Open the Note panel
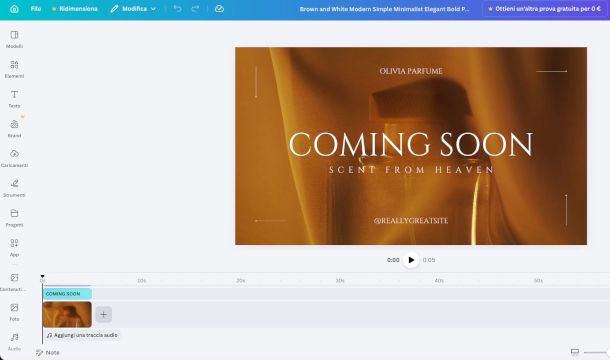Image resolution: width=610 pixels, height=360 pixels. (x=48, y=353)
